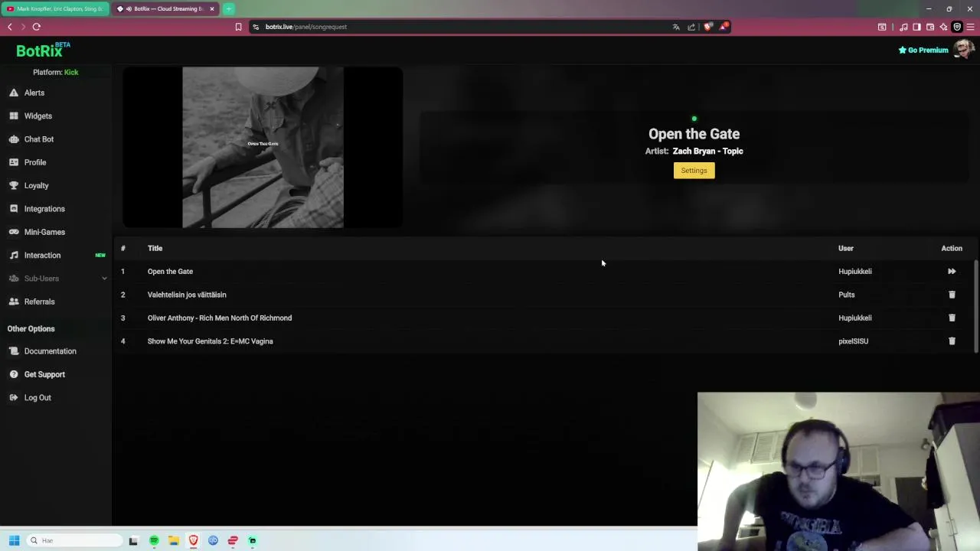Open Brave Shields icon
The image size is (980, 551).
tap(707, 27)
